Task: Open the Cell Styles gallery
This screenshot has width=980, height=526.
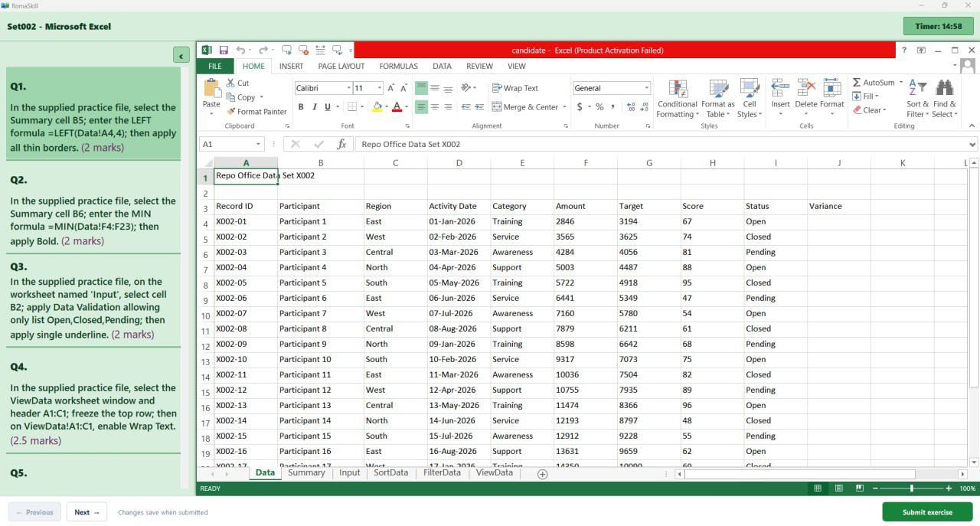Action: 750,99
